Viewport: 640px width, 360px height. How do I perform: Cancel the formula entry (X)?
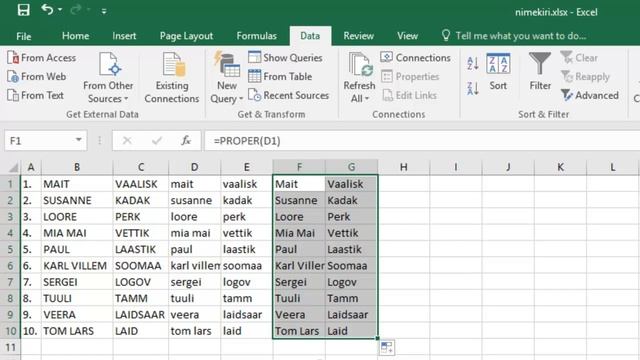tap(127, 141)
